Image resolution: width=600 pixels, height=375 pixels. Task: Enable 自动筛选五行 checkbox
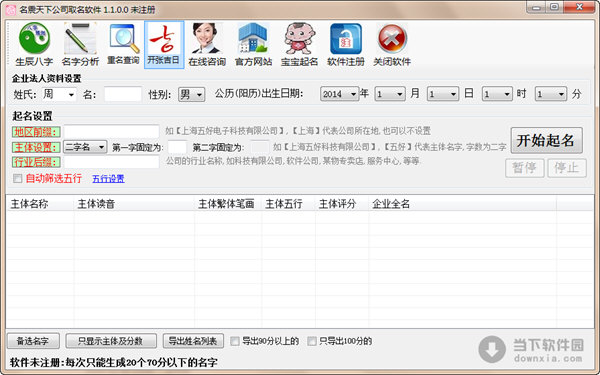pyautogui.click(x=17, y=178)
